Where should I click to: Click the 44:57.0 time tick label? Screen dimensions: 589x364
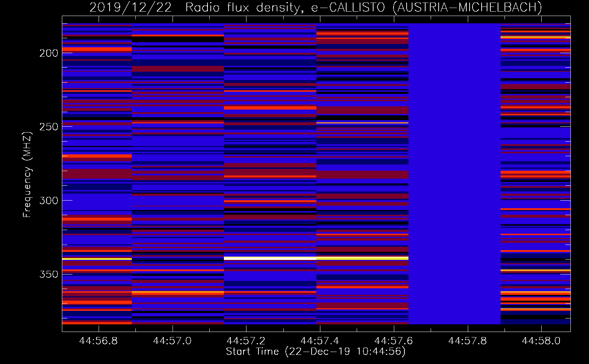[172, 341]
